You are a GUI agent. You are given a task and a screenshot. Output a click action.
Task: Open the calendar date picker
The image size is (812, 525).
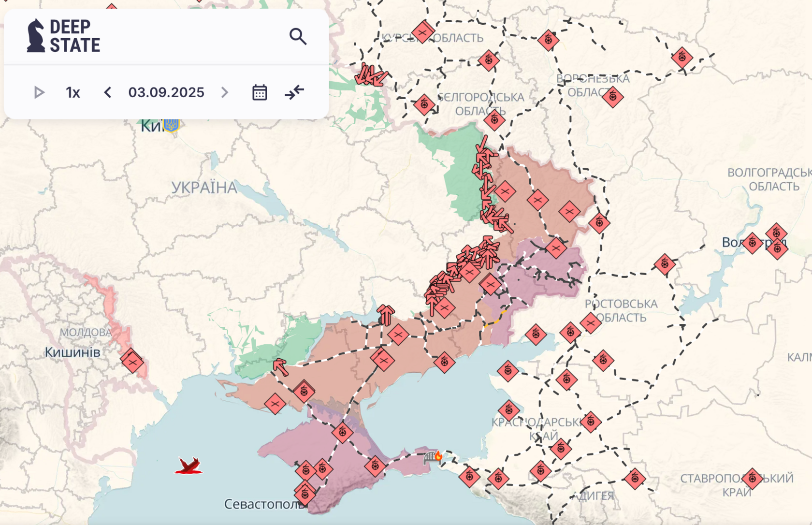pyautogui.click(x=260, y=92)
